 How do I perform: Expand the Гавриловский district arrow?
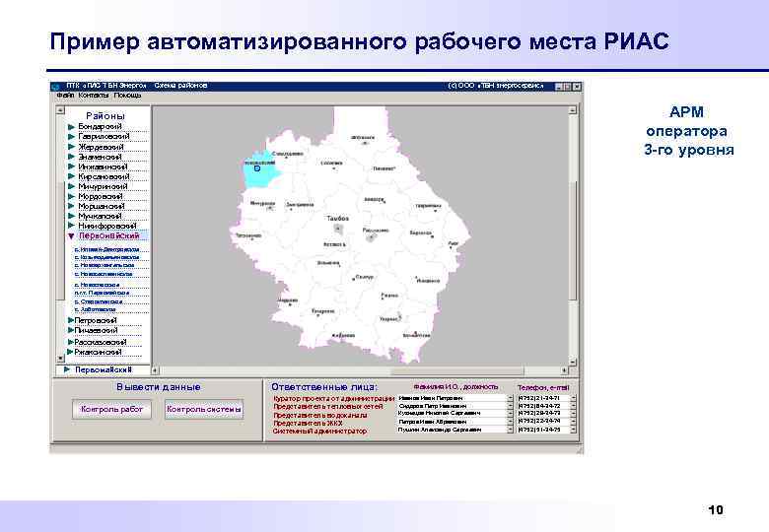[x=71, y=137]
